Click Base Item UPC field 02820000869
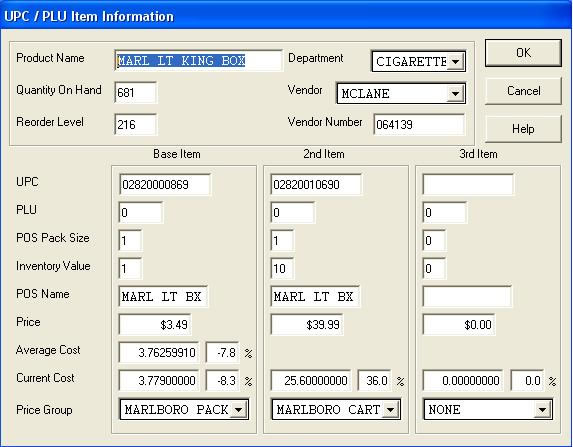 coord(165,185)
